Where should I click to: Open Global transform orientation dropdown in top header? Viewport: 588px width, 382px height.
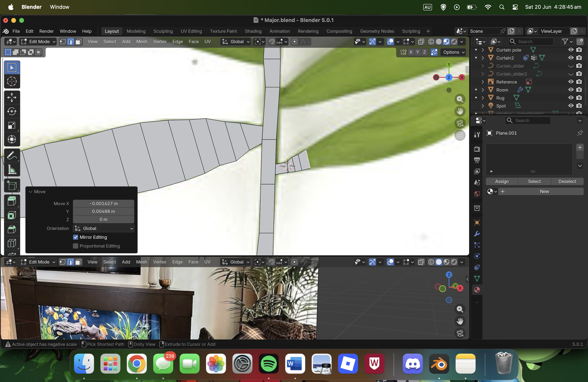point(236,42)
